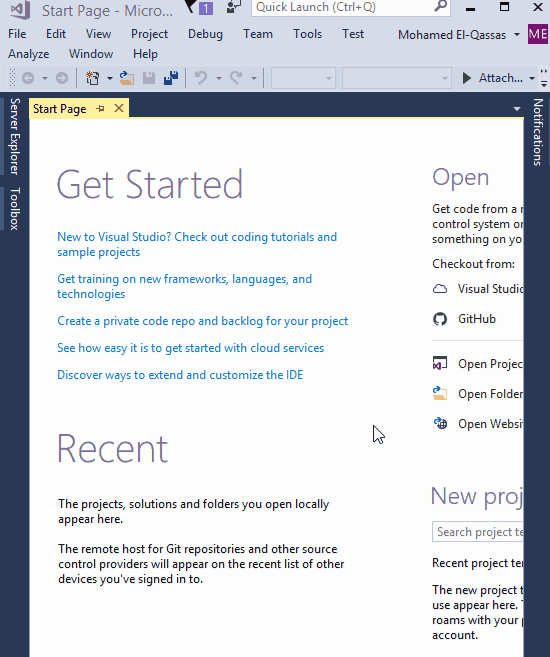Open Get training on new frameworks link
This screenshot has height=657, width=550.
pos(184,286)
